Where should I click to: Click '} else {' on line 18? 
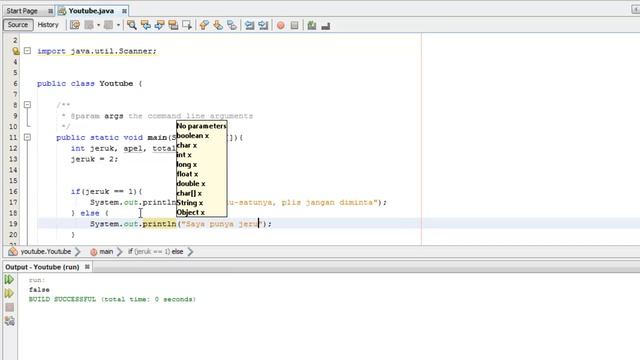click(90, 213)
